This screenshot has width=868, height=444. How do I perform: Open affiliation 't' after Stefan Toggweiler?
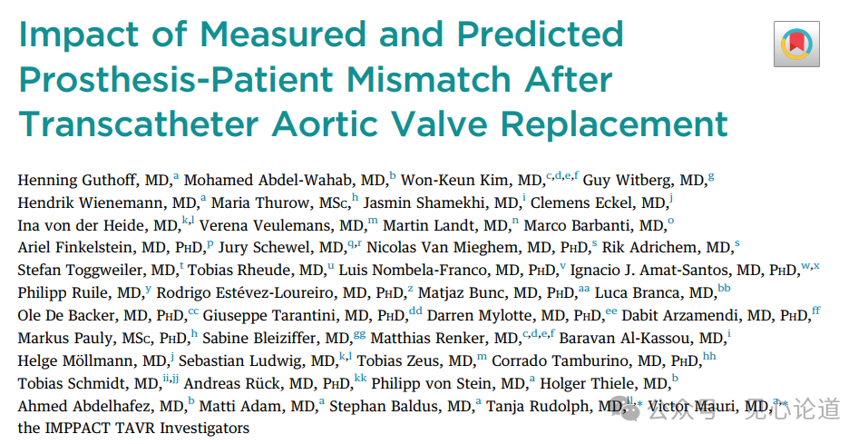pos(182,266)
